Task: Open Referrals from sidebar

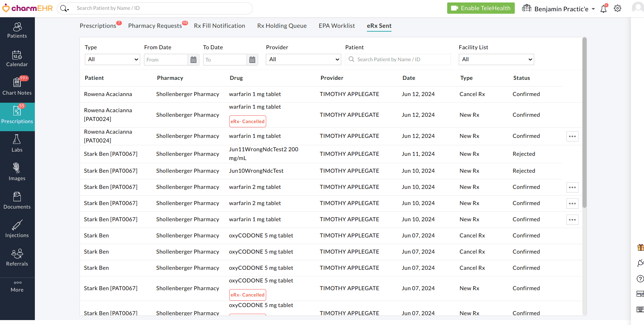Action: 17,258
